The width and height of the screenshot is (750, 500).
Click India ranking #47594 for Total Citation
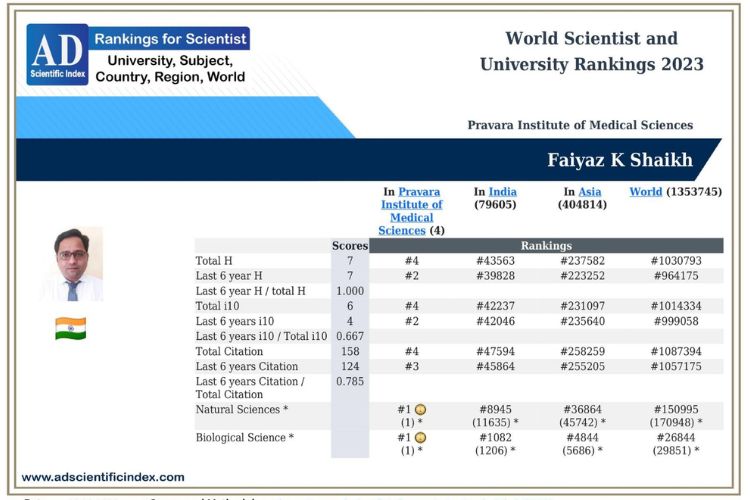(496, 351)
